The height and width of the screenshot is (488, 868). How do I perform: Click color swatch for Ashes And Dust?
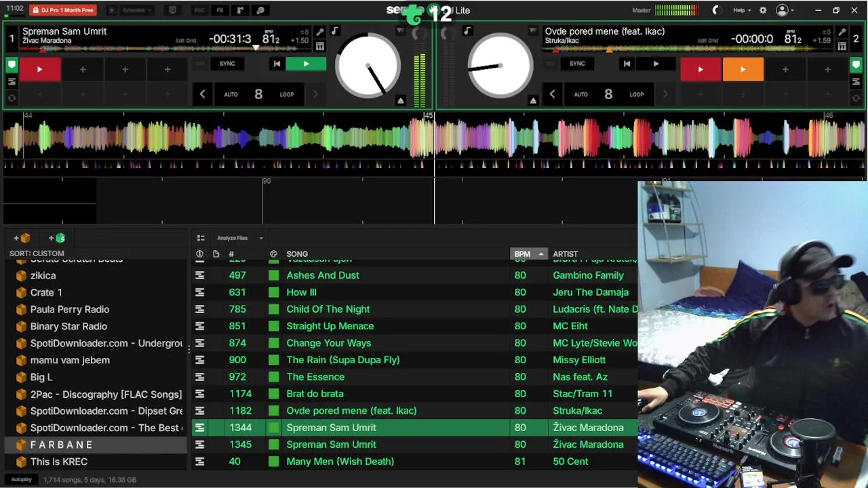coord(273,275)
